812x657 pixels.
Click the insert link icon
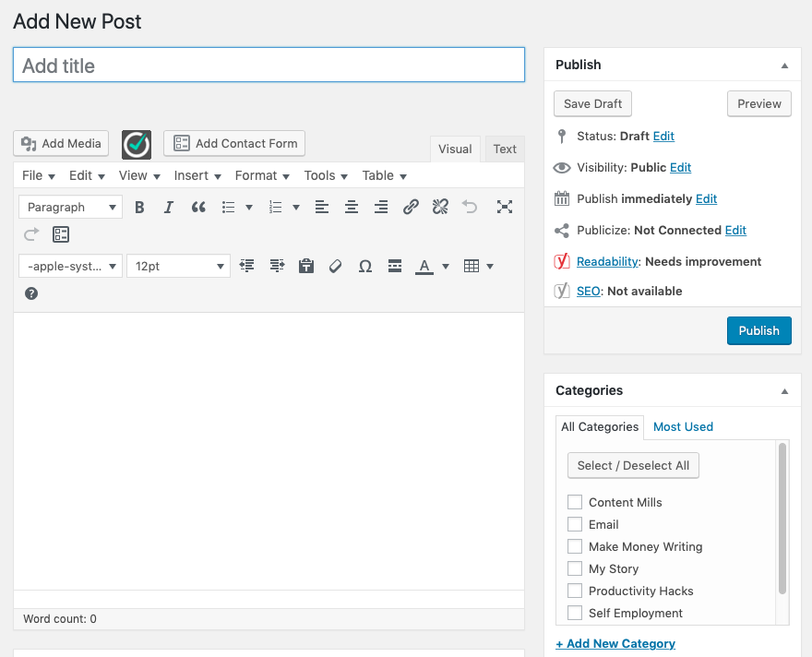tap(411, 208)
